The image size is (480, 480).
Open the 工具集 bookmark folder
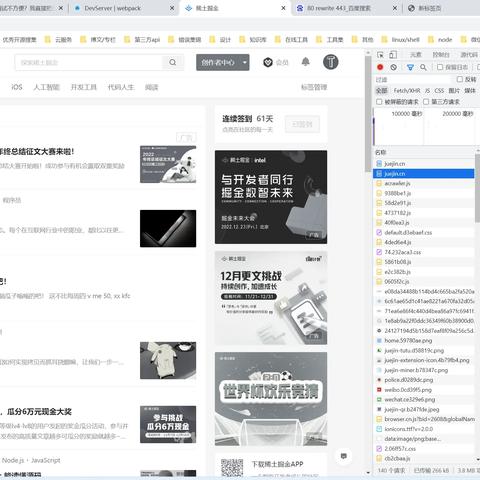[x=330, y=40]
